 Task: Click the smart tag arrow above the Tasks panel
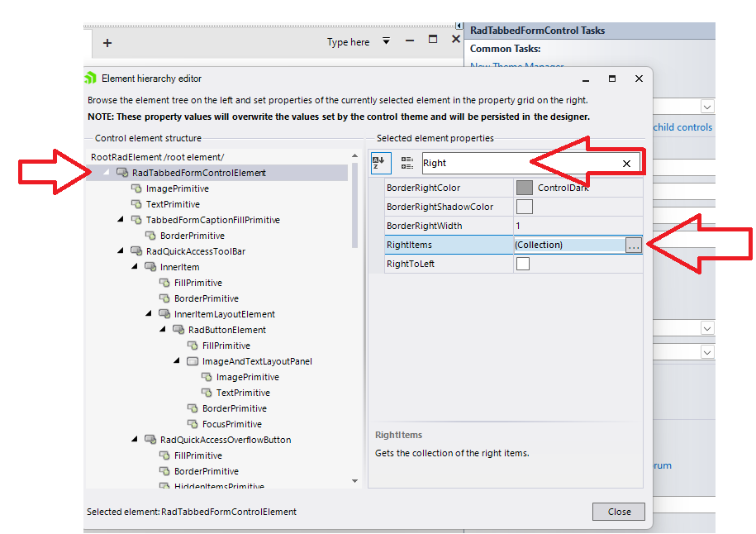[x=459, y=26]
